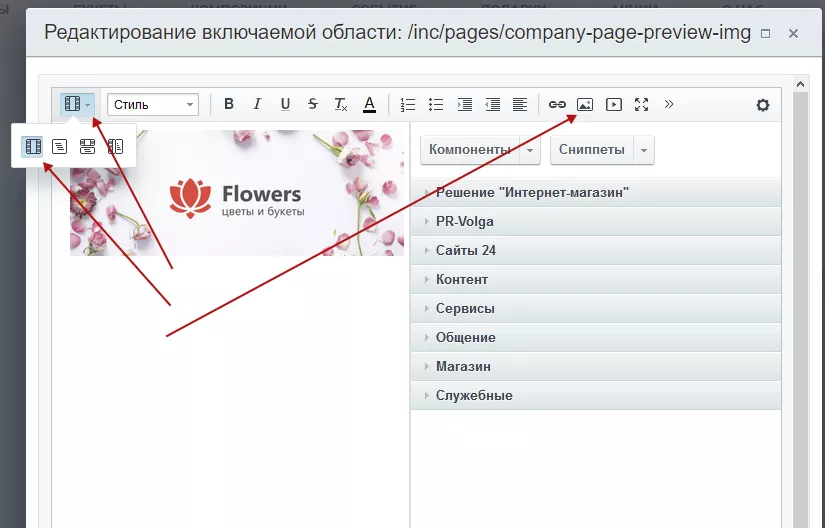Expand the Решение "Интернет-магазин" section
The height and width of the screenshot is (528, 825).
[596, 192]
